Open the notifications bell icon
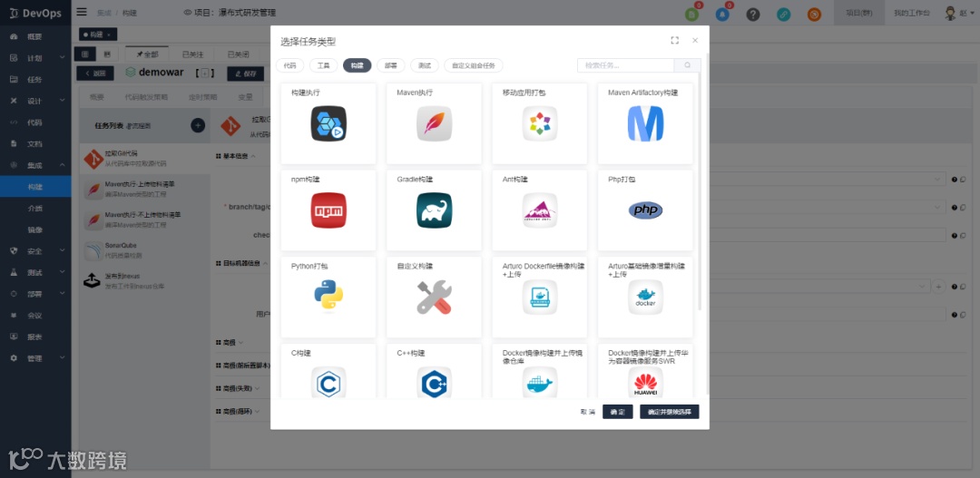The height and width of the screenshot is (478, 980). pos(722,14)
